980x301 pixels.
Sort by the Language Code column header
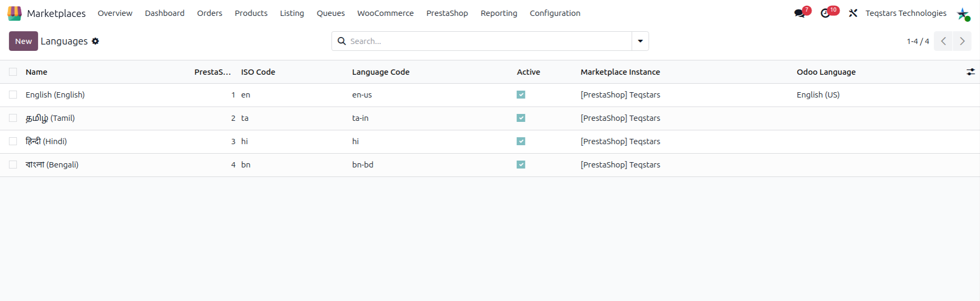click(381, 72)
